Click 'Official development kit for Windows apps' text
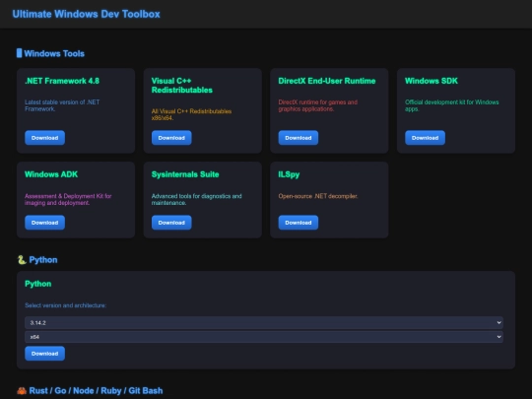The width and height of the screenshot is (532, 399). pos(452,105)
